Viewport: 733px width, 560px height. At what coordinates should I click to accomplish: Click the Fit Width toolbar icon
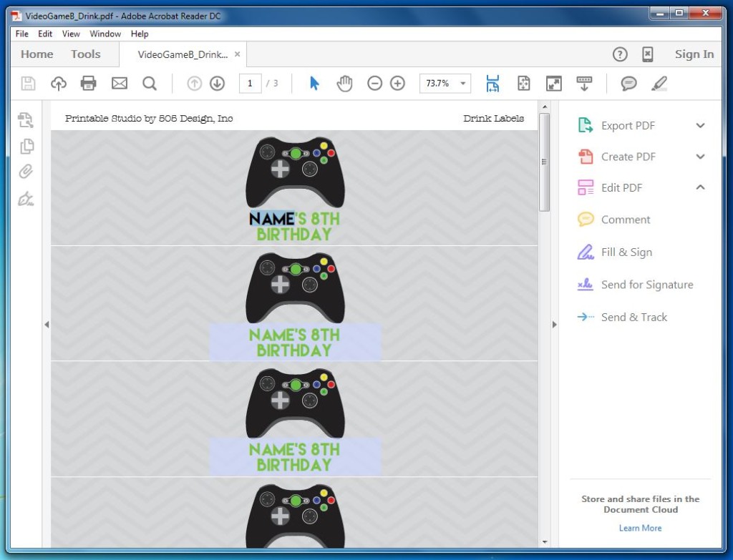pyautogui.click(x=492, y=83)
